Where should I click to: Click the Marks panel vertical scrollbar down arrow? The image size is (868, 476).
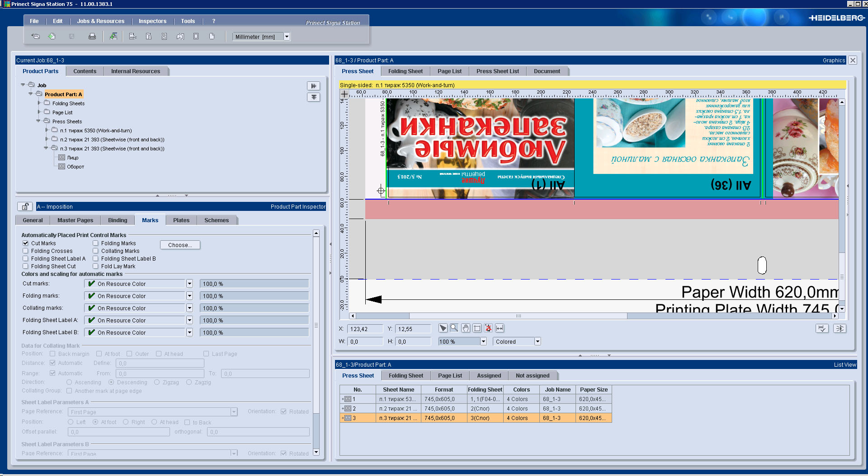coord(316,452)
